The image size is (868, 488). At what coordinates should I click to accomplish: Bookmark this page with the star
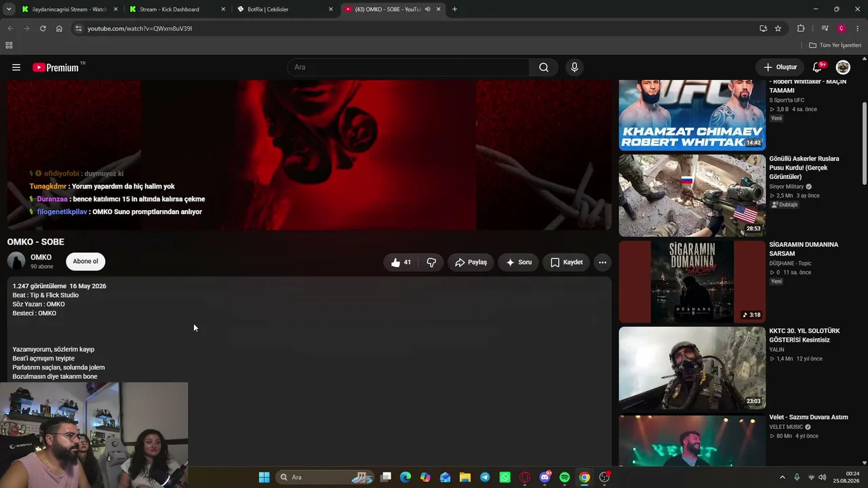(x=778, y=28)
